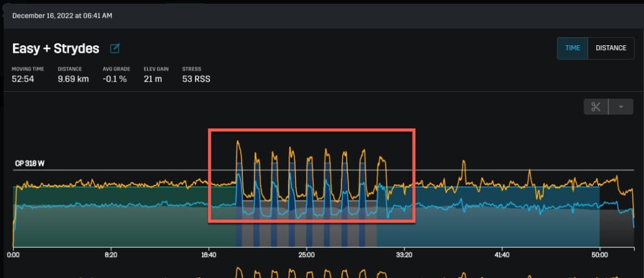The height and width of the screenshot is (278, 644).
Task: Select the scissors crop tool
Action: point(596,106)
